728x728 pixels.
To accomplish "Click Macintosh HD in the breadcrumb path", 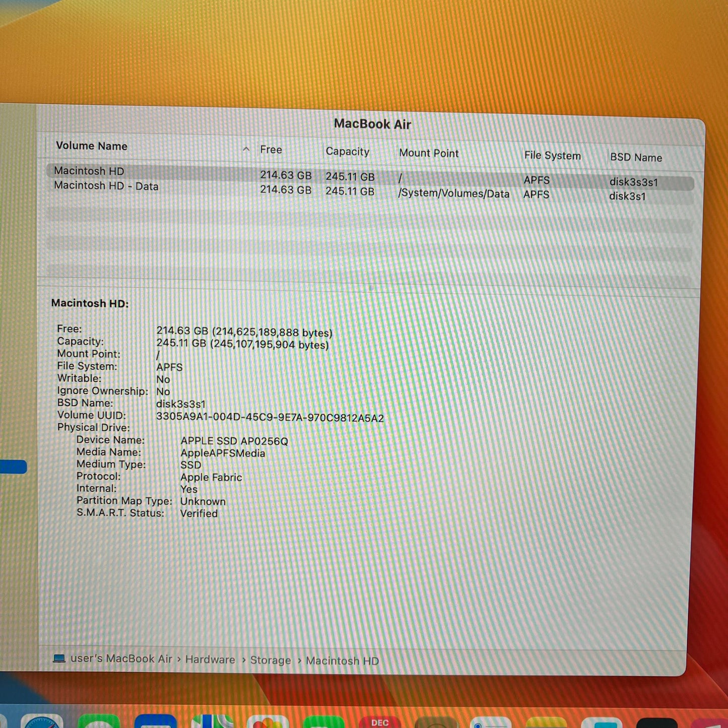I will [343, 660].
